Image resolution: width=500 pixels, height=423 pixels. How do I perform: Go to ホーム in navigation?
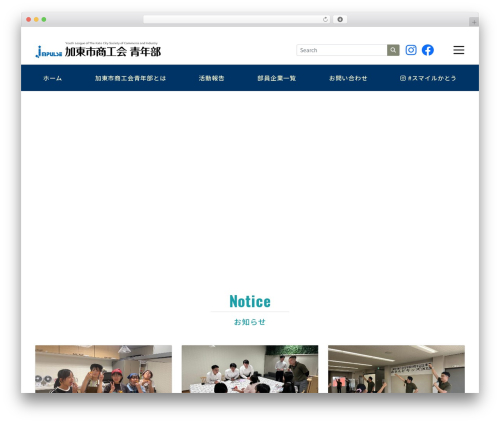[52, 78]
